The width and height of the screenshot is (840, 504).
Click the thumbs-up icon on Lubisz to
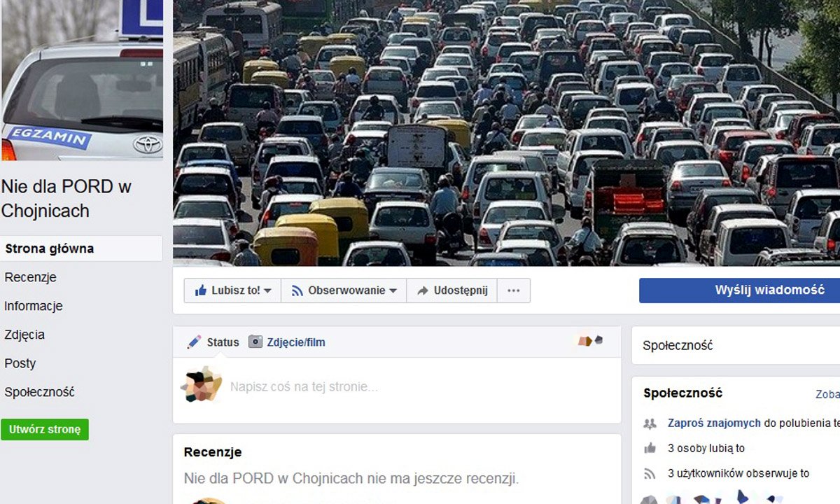(201, 290)
